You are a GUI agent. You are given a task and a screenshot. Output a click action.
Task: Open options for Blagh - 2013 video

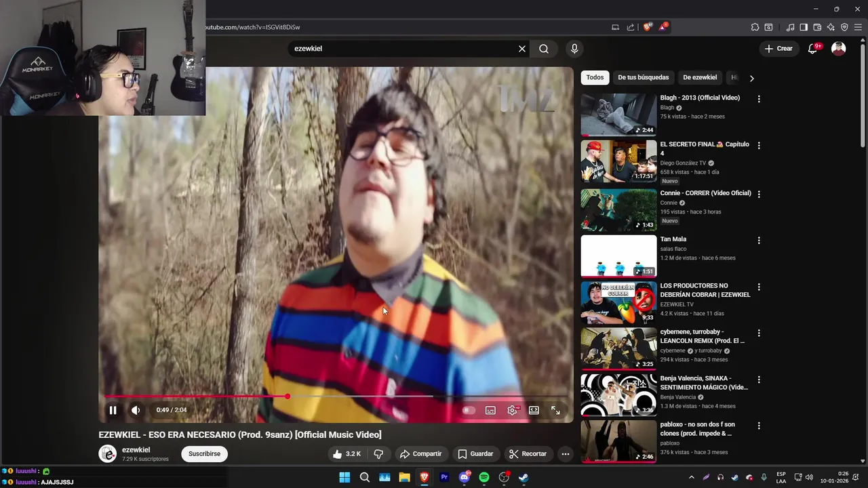pyautogui.click(x=759, y=99)
